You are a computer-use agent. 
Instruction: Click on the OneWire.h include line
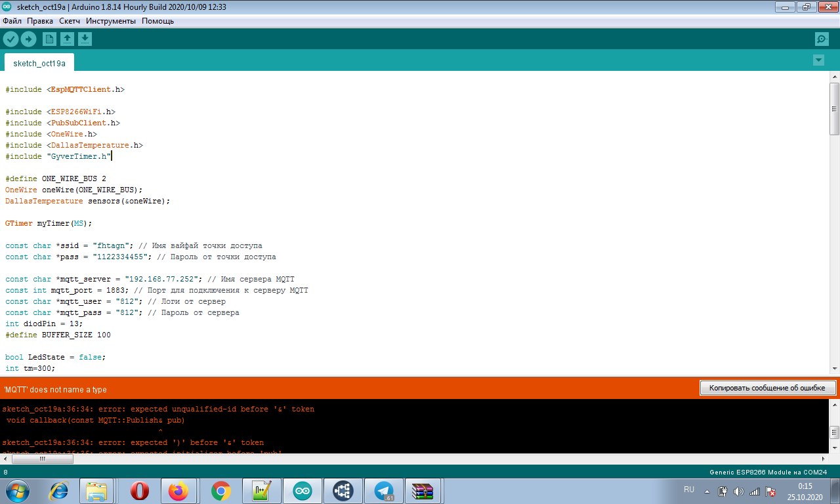(x=51, y=134)
